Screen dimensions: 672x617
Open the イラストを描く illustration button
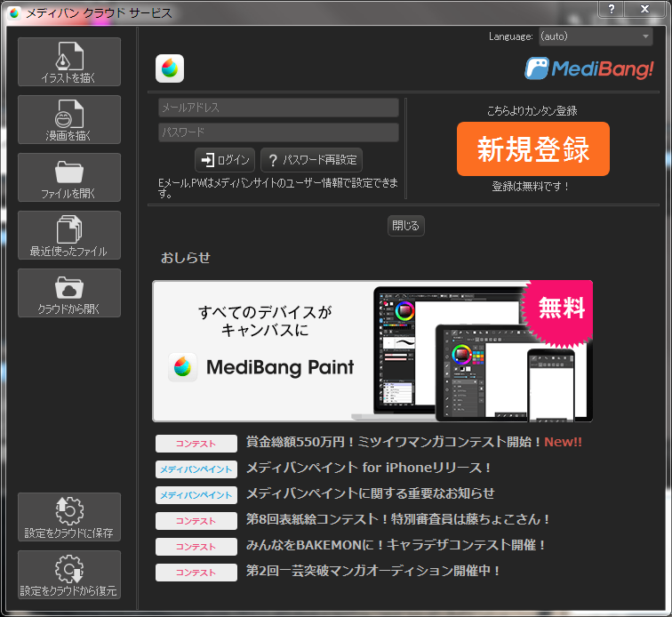coord(69,61)
